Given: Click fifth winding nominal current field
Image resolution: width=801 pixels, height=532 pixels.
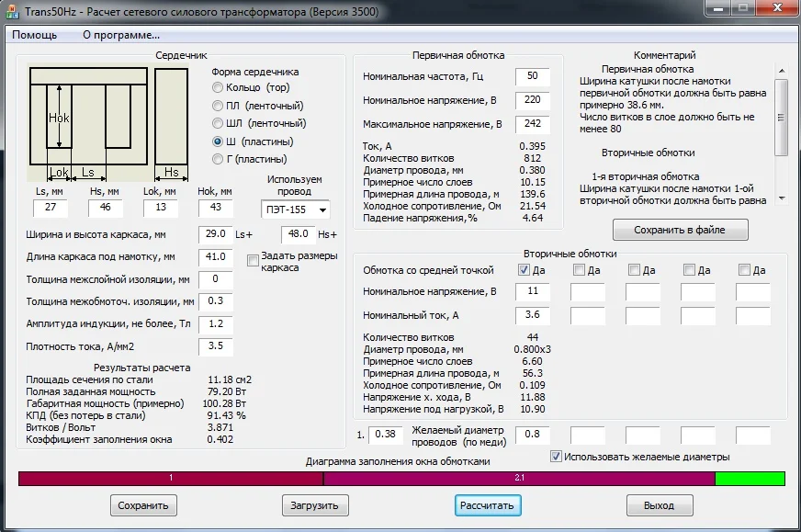Looking at the screenshot, I should tap(753, 315).
